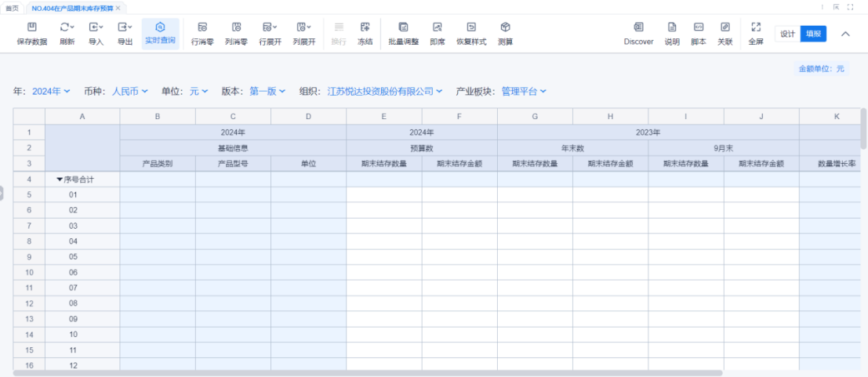Click the 刷新 refresh icon
The width and height of the screenshot is (868, 377).
pyautogui.click(x=67, y=27)
